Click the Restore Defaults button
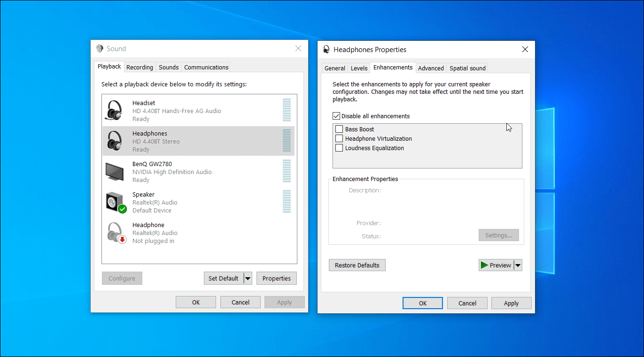Screen dimensions: 644x357 357,265
